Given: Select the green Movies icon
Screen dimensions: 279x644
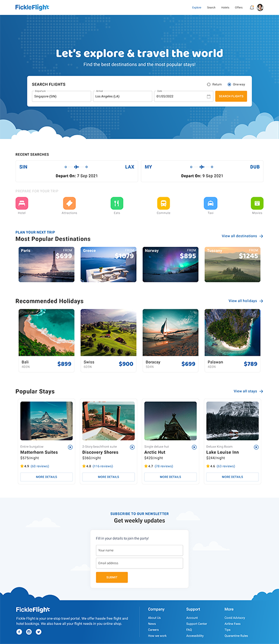Looking at the screenshot, I should click(257, 203).
